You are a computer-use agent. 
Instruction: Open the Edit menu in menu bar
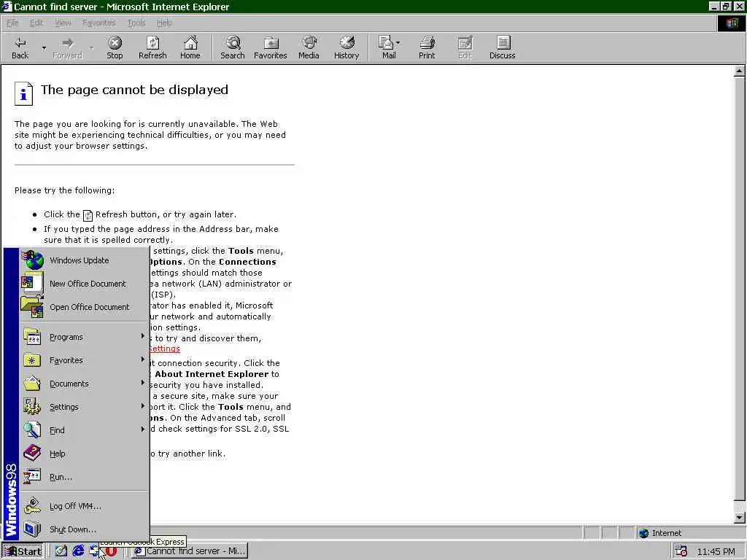(x=36, y=23)
